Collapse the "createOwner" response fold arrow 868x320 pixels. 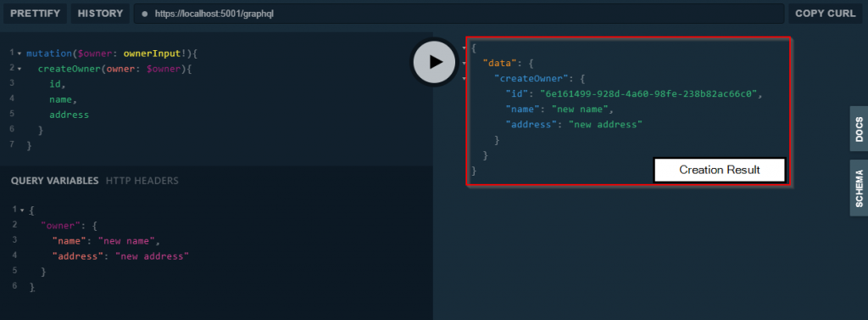coord(464,79)
